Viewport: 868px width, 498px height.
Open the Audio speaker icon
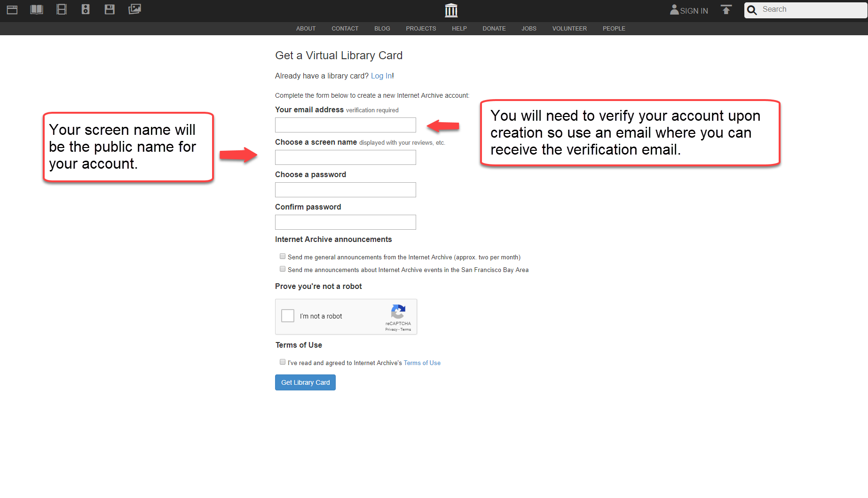tap(86, 9)
